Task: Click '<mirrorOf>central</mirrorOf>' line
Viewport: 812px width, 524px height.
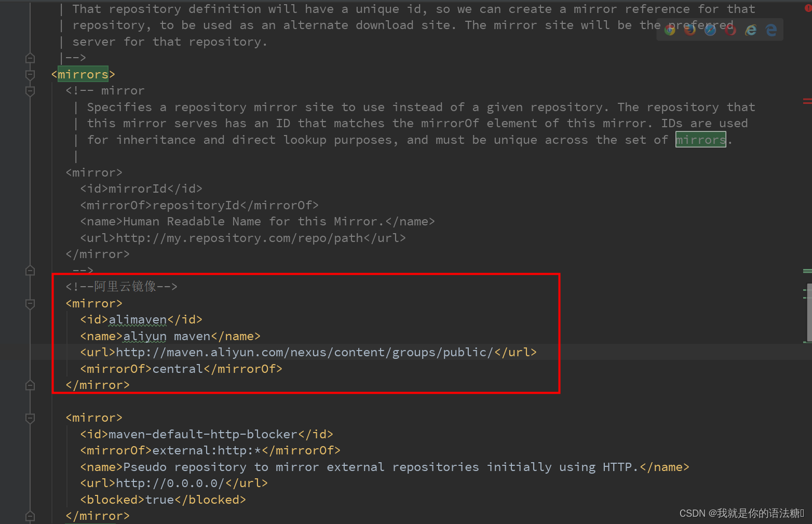Action: (x=181, y=369)
